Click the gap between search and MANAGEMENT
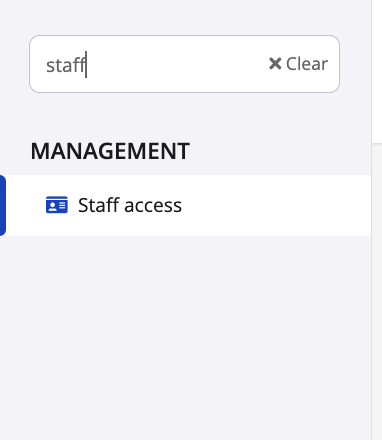 (185, 117)
